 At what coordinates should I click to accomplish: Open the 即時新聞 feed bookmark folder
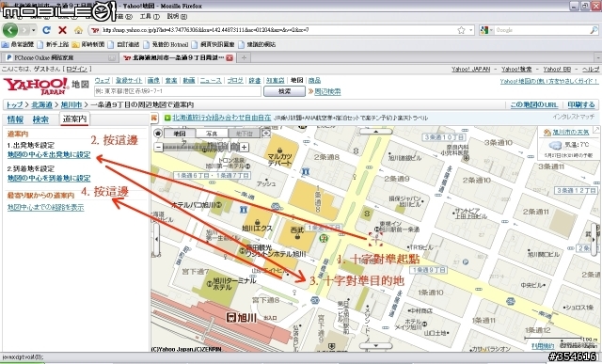[88, 44]
